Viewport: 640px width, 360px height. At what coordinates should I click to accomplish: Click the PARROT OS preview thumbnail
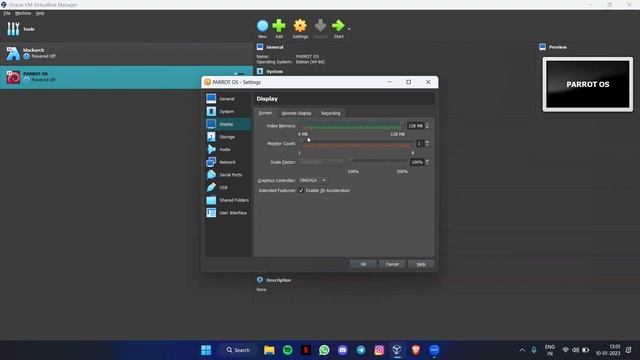(x=588, y=84)
